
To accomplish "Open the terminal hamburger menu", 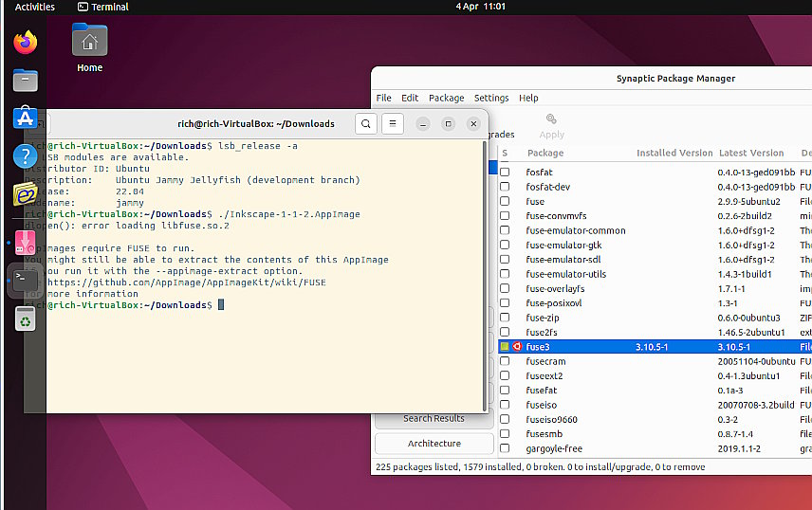I will coord(393,124).
